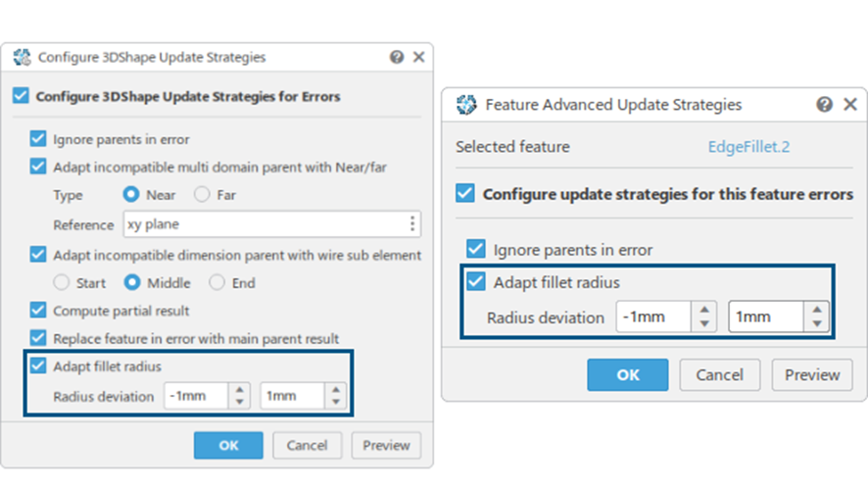Click help icon in Configure 3DShape dialog

[397, 58]
